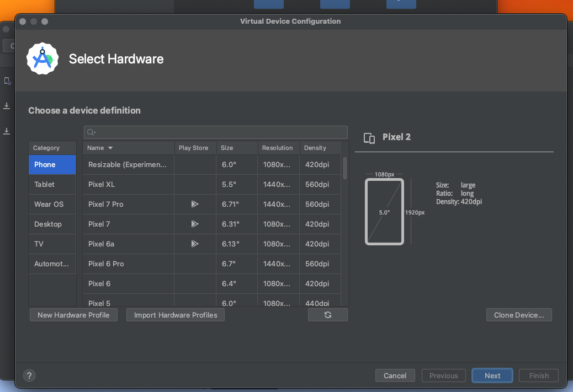Click the Previous button

pyautogui.click(x=444, y=375)
